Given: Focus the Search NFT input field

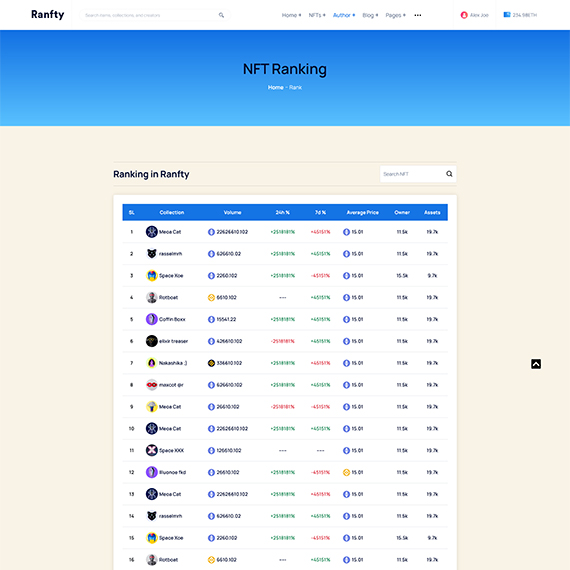Looking at the screenshot, I should [413, 174].
